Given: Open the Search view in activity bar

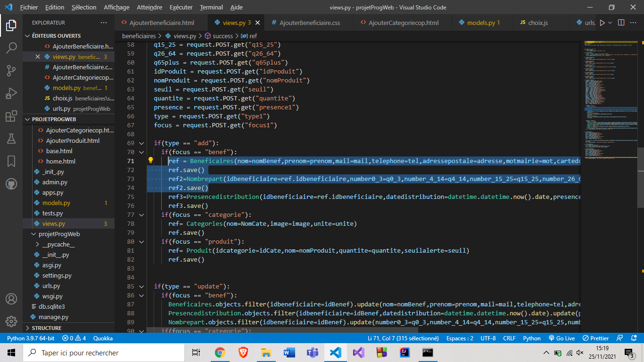Looking at the screenshot, I should point(11,48).
